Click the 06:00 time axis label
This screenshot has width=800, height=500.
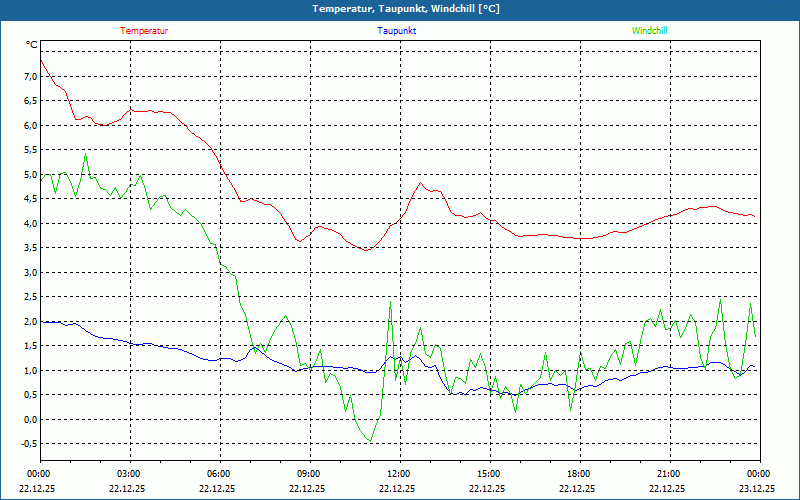[x=217, y=474]
